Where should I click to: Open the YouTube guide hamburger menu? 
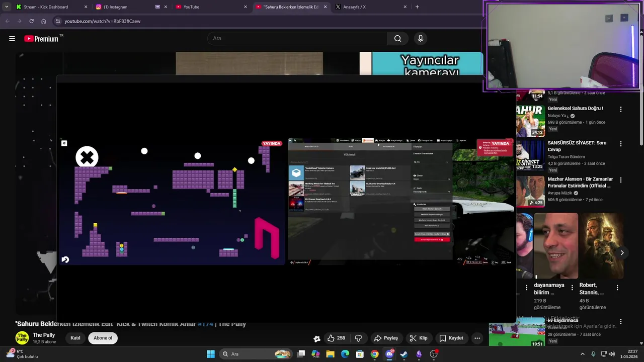point(12,39)
